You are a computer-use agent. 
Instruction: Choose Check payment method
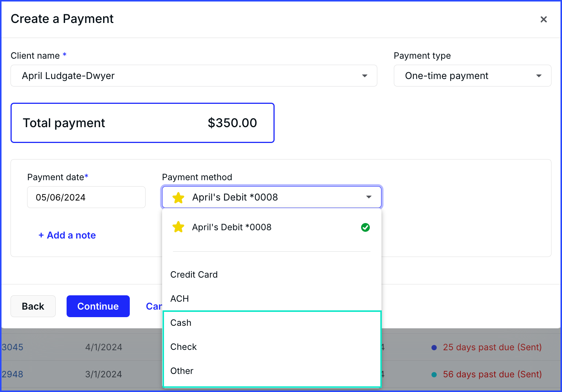(x=272, y=347)
